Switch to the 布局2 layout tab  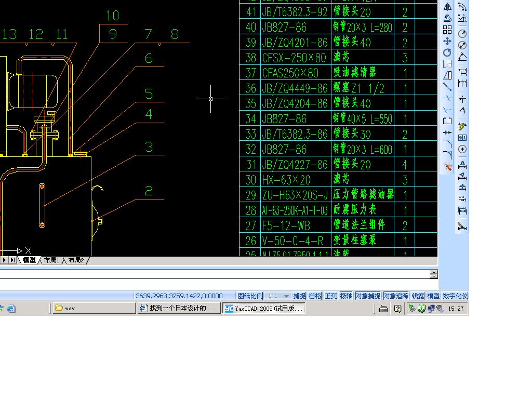click(76, 260)
